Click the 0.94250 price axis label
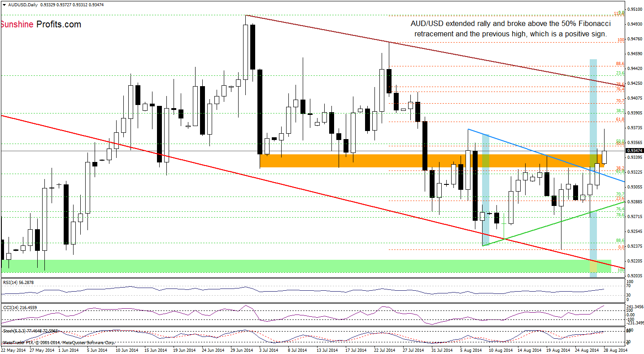The height and width of the screenshot is (354, 644). pos(635,83)
